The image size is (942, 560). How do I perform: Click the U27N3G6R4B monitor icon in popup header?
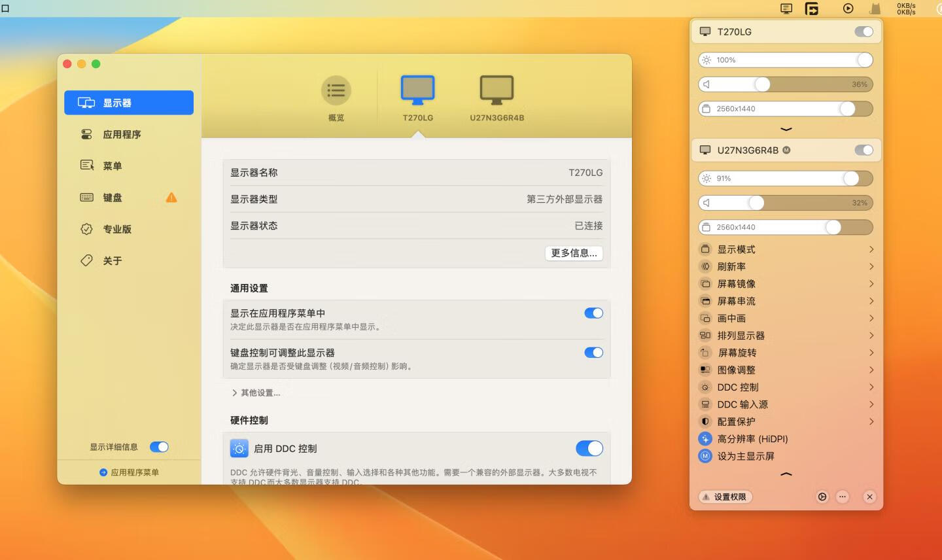[x=705, y=150]
